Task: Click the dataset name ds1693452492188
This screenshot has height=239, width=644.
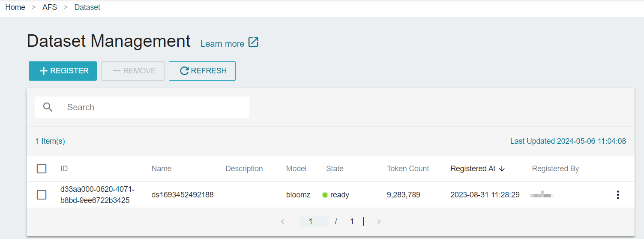Action: (183, 195)
